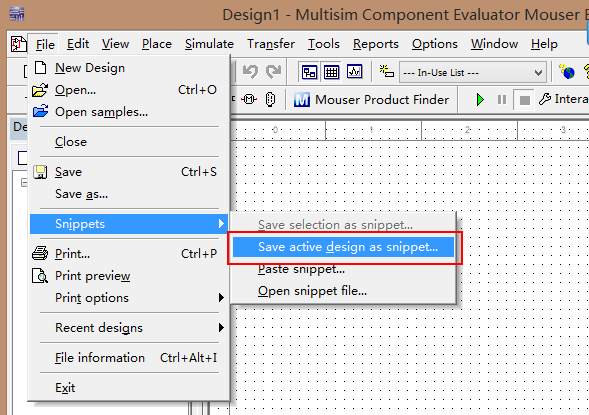Pause the simulation

501,100
